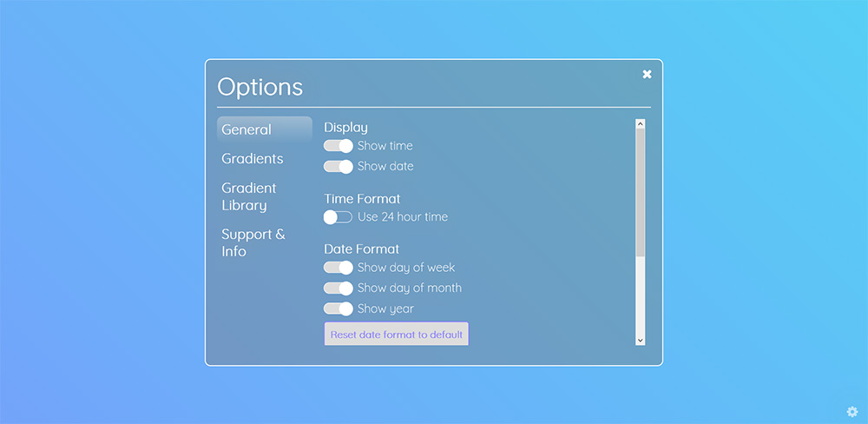Click the scrollbar up arrow
Image resolution: width=868 pixels, height=424 pixels.
640,123
